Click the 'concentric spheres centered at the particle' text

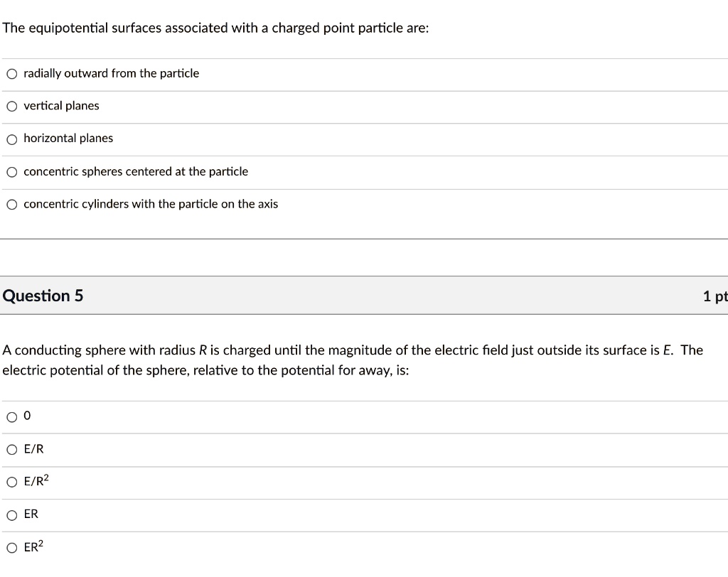[136, 172]
